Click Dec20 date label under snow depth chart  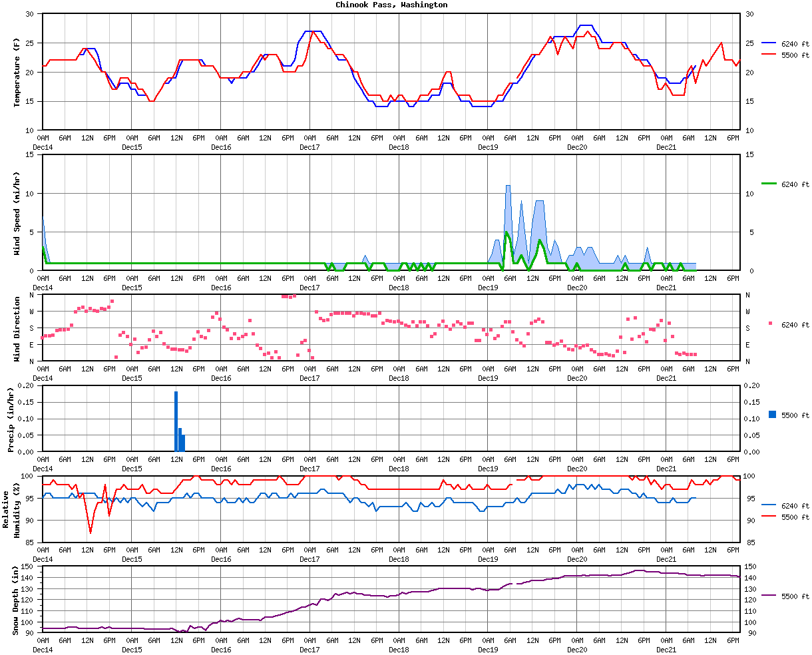[577, 649]
